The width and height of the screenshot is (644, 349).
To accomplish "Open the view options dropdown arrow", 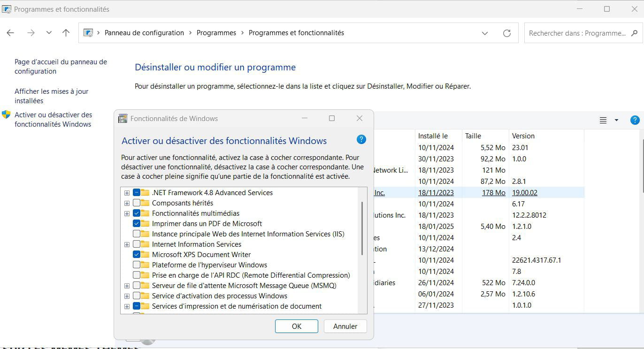I will pyautogui.click(x=616, y=121).
